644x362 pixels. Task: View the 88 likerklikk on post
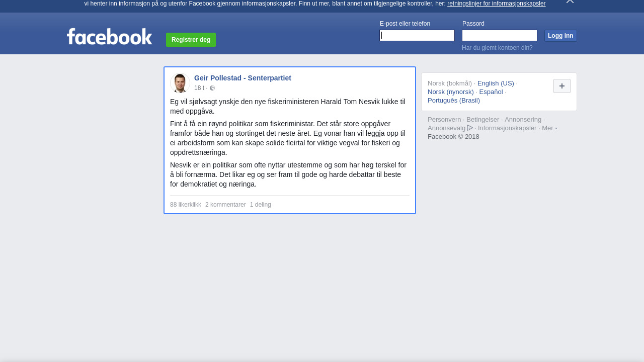point(186,205)
